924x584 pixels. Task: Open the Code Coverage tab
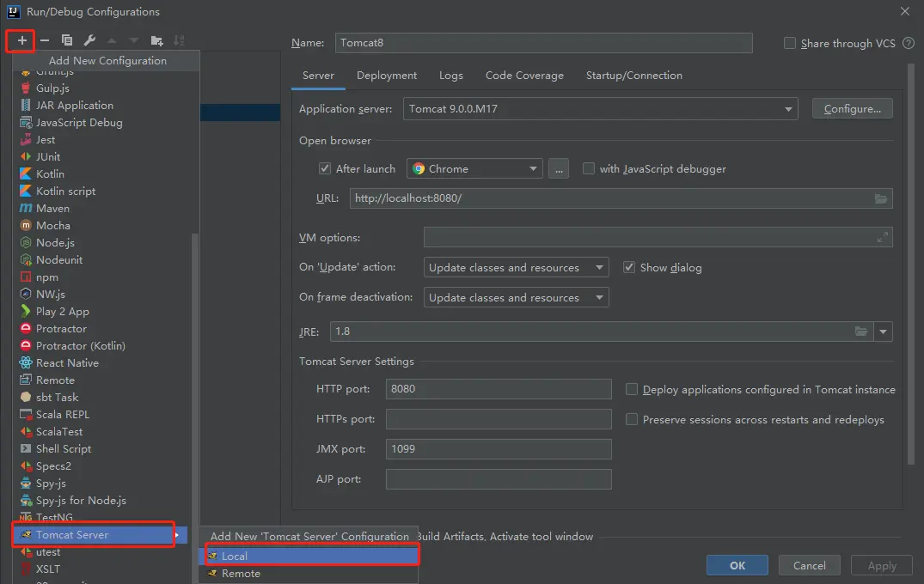pos(524,76)
